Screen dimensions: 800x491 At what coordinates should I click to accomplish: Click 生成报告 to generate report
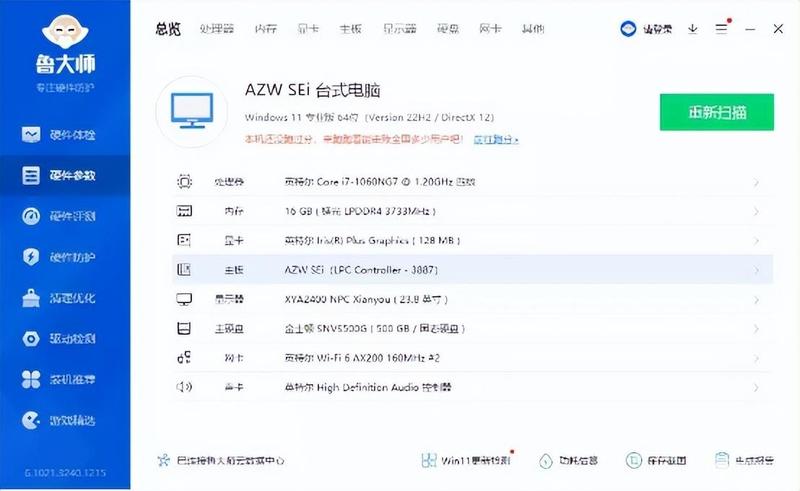pos(744,460)
